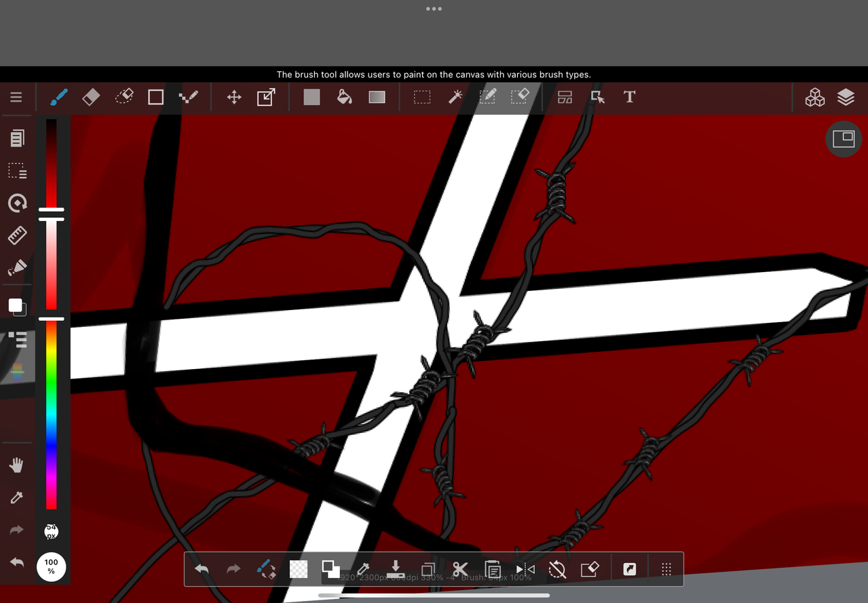The image size is (868, 603).
Task: Select the magic wand tool
Action: (455, 97)
